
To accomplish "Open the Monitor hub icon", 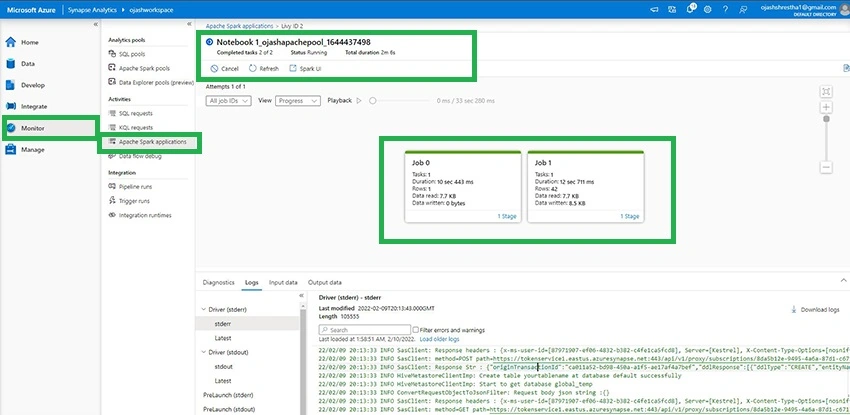I will pos(10,128).
